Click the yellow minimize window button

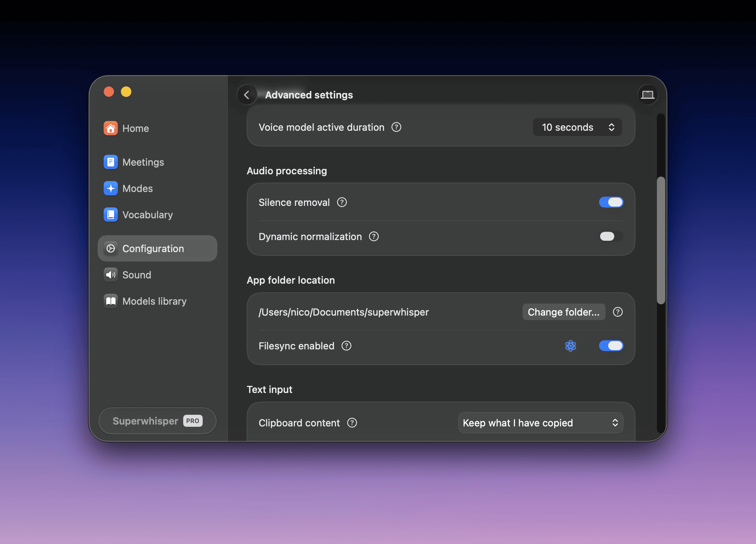(x=126, y=92)
